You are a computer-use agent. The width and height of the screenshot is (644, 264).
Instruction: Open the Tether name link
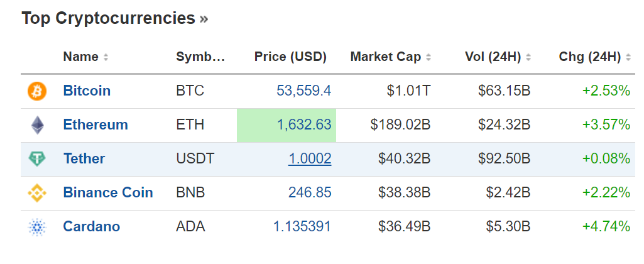pos(84,159)
